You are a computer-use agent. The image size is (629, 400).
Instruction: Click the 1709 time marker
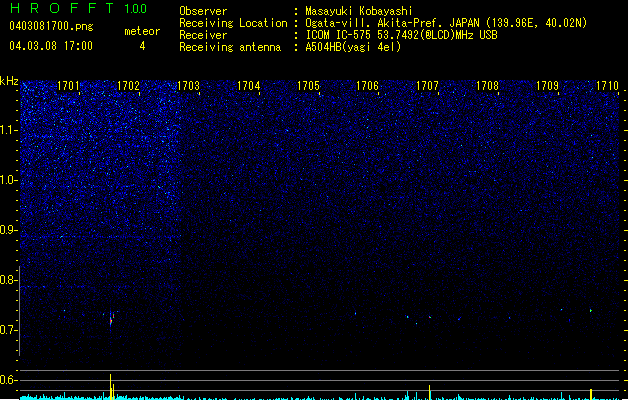click(548, 86)
